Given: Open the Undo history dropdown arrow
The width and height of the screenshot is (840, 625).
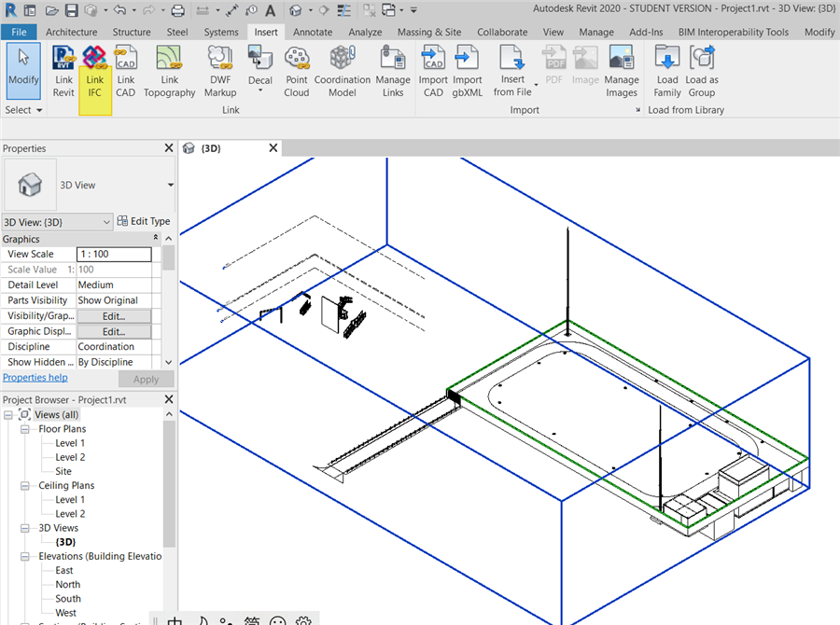Looking at the screenshot, I should 133,10.
